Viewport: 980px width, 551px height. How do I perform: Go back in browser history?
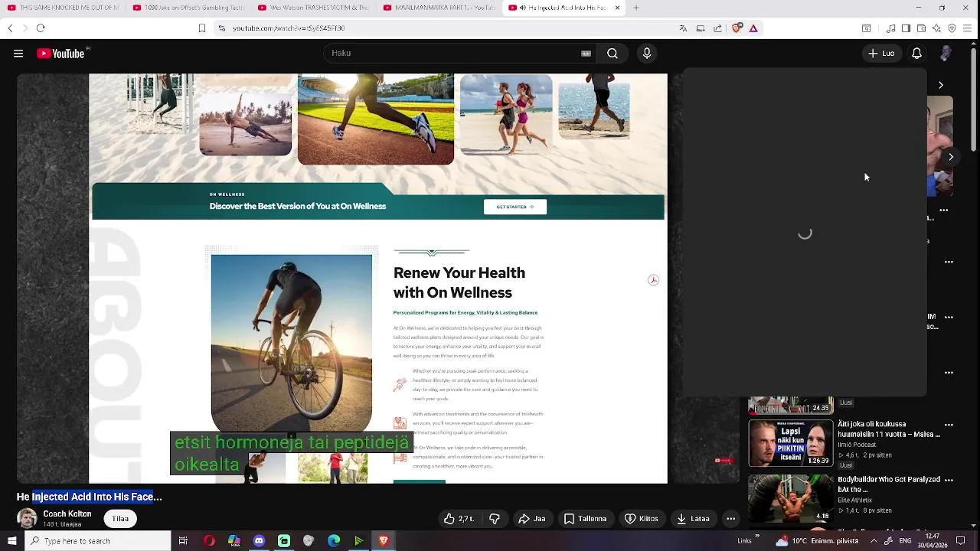[x=10, y=28]
